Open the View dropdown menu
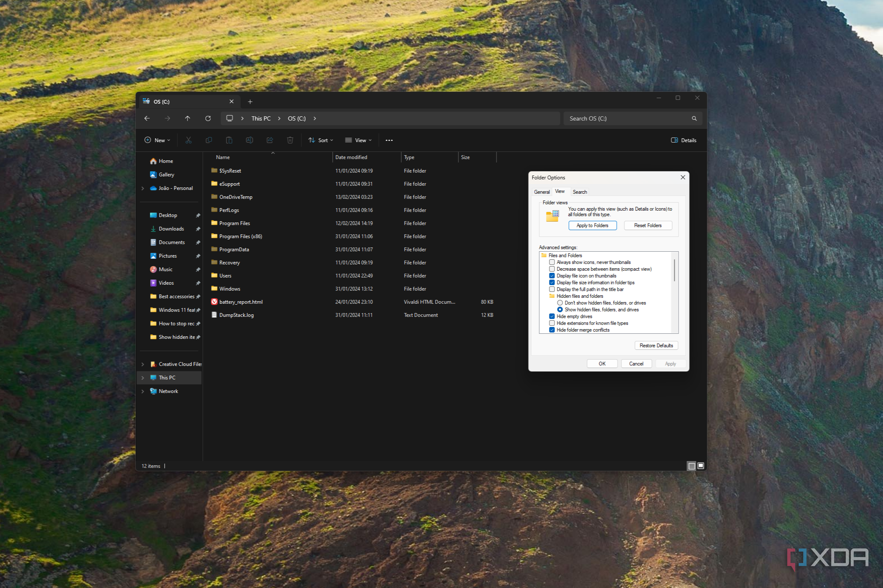883x588 pixels. (358, 140)
